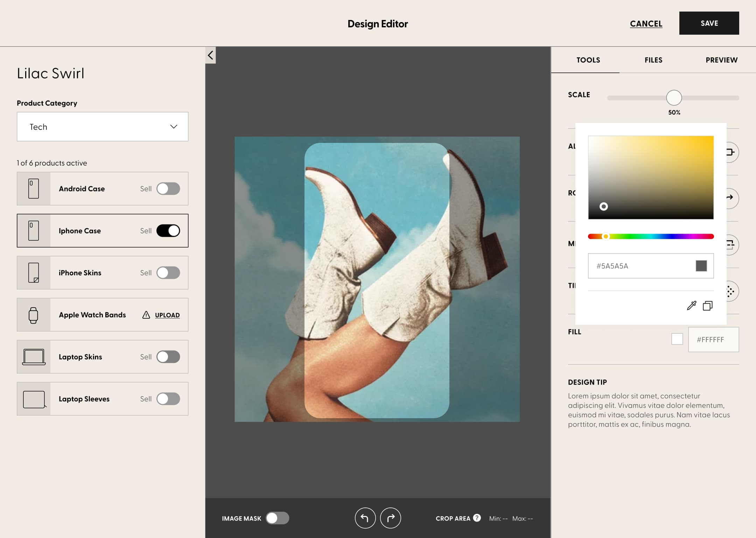The height and width of the screenshot is (538, 756).
Task: Open the Product Category dropdown
Action: click(103, 127)
